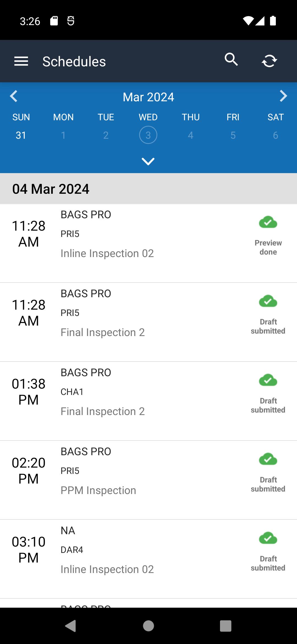The width and height of the screenshot is (297, 644).
Task: Tap the search magnifier icon
Action: [x=231, y=59]
